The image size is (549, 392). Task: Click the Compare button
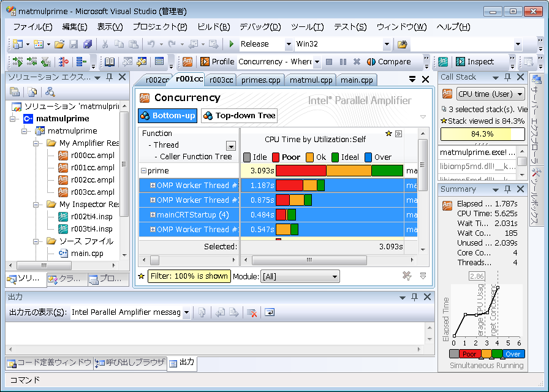point(388,62)
